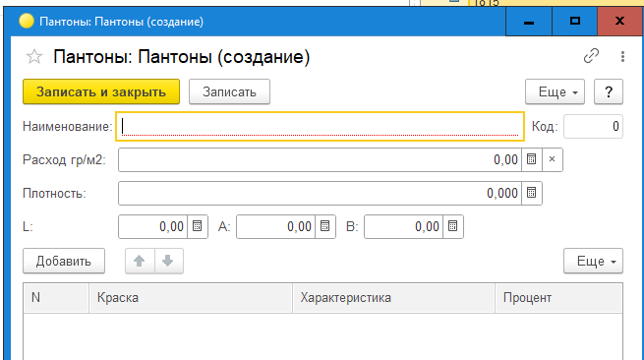Move table row up with arrow
Viewport: 644px width, 360px height.
(x=140, y=261)
